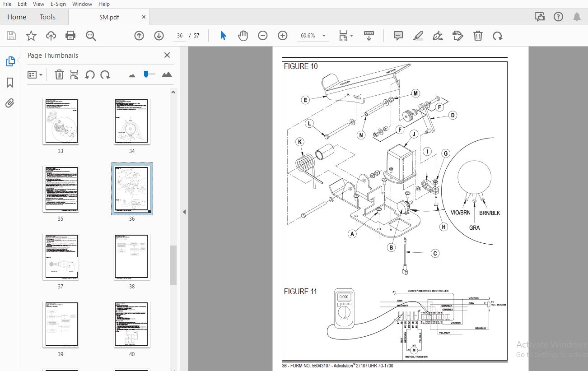The width and height of the screenshot is (588, 371).
Task: Select page 38 thumbnail
Action: 132,257
